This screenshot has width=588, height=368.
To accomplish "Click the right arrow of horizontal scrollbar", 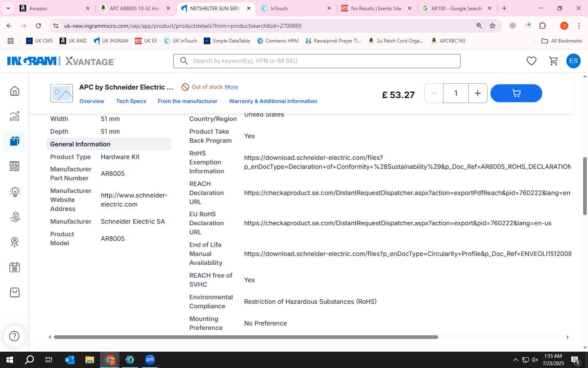I will click(567, 337).
